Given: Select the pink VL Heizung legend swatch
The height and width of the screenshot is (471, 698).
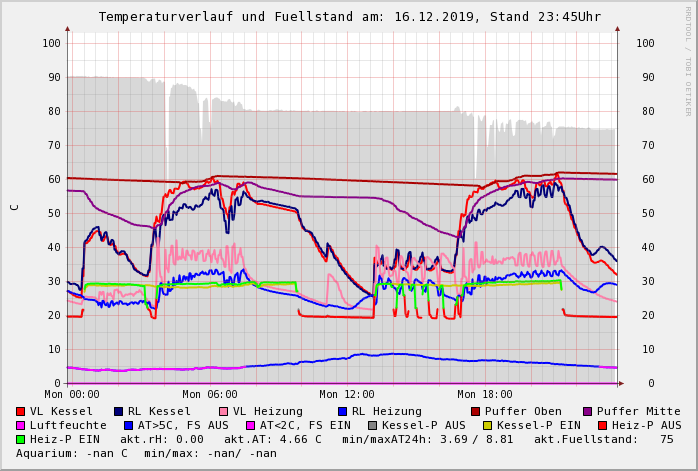Looking at the screenshot, I should (224, 411).
